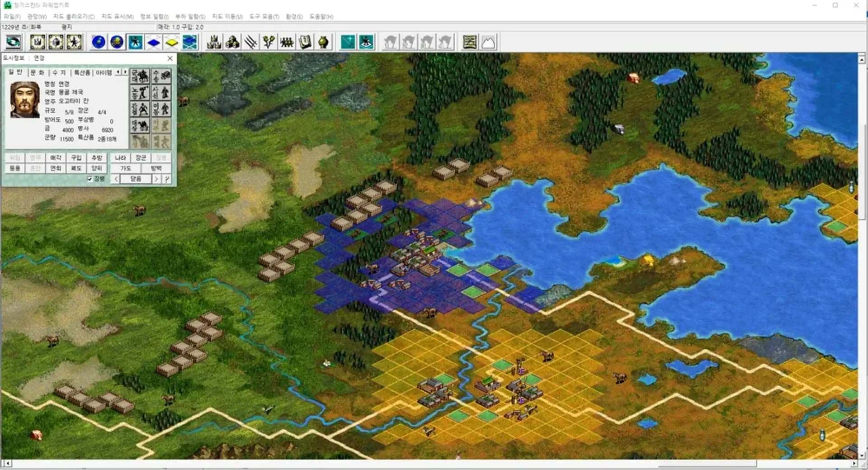Open the 지도 표시(M) menu

pos(117,17)
